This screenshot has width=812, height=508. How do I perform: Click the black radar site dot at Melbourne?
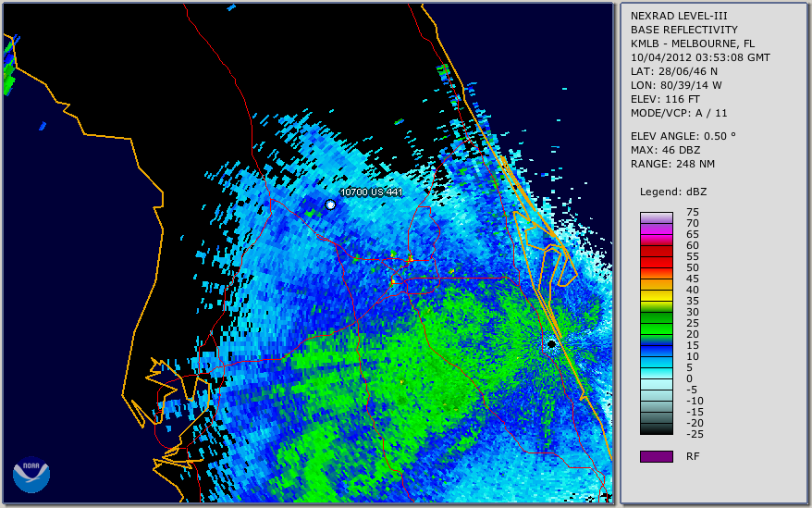point(551,343)
